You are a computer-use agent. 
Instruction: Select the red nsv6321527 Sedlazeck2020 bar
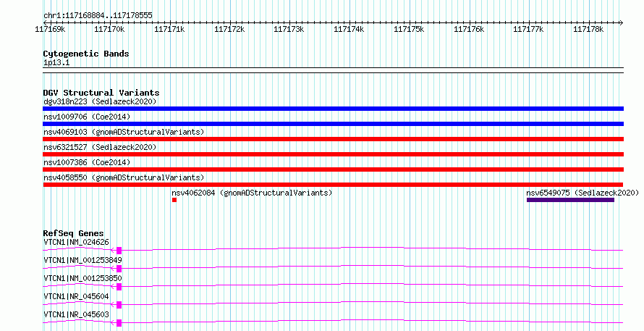coord(333,154)
